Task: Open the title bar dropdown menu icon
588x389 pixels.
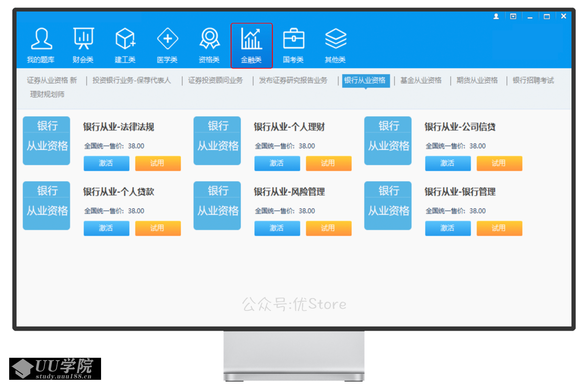Action: [513, 16]
